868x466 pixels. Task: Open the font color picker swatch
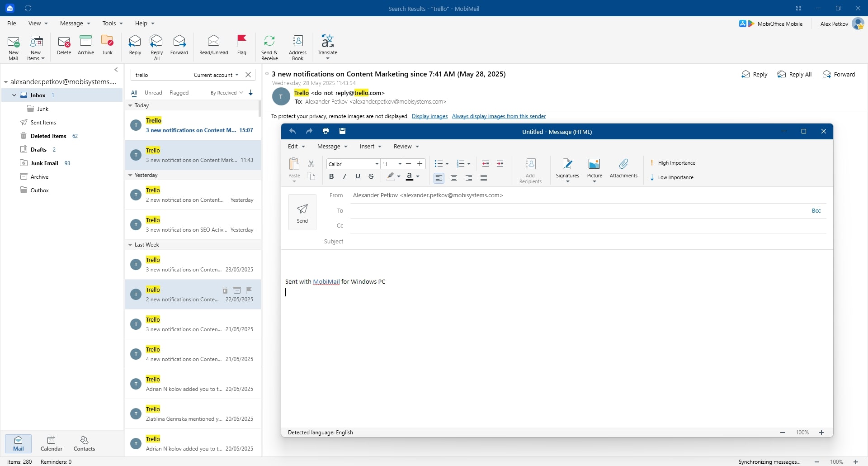410,177
